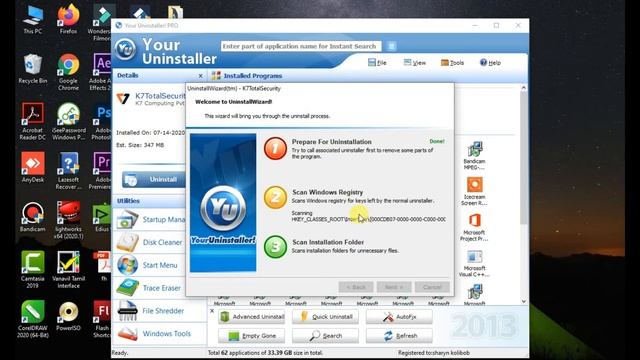640x360 pixels.
Task: Select Microsoft Project program icon
Action: [x=474, y=227]
